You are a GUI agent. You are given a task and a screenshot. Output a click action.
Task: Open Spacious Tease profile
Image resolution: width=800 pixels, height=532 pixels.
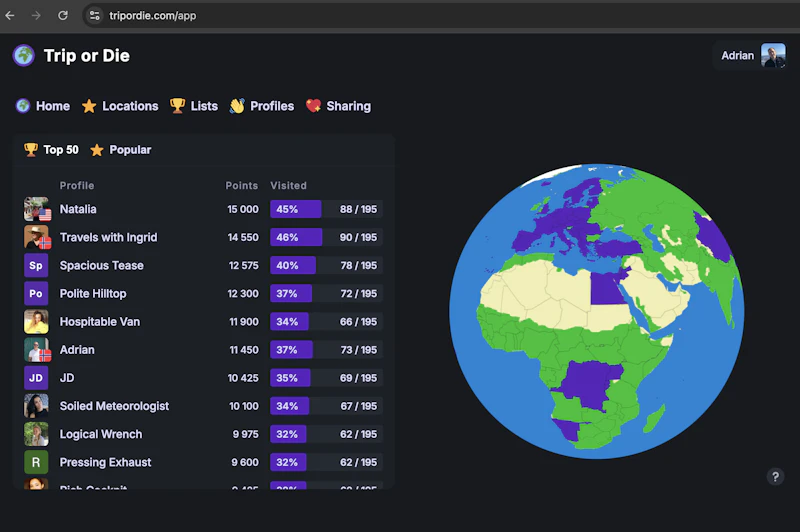coord(102,265)
